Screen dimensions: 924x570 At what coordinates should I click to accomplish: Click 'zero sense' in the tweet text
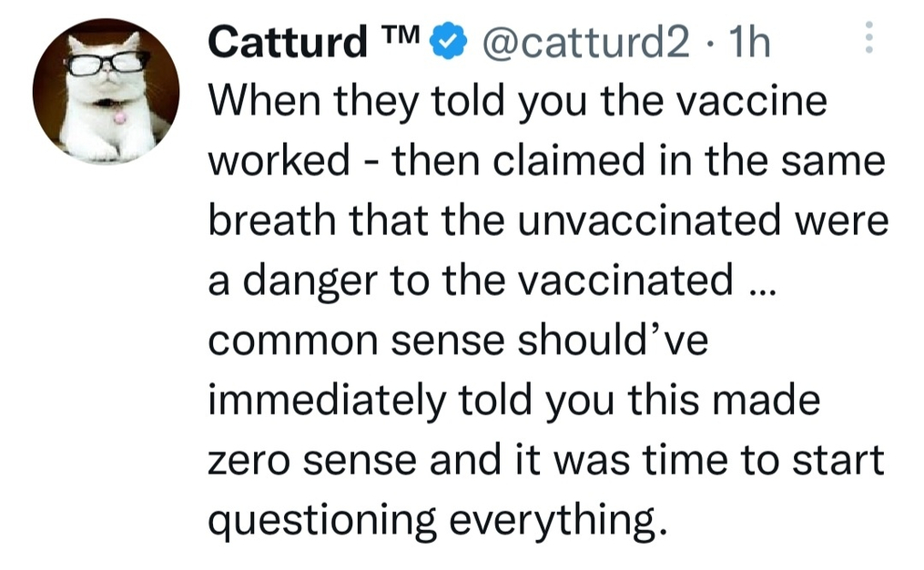point(312,461)
